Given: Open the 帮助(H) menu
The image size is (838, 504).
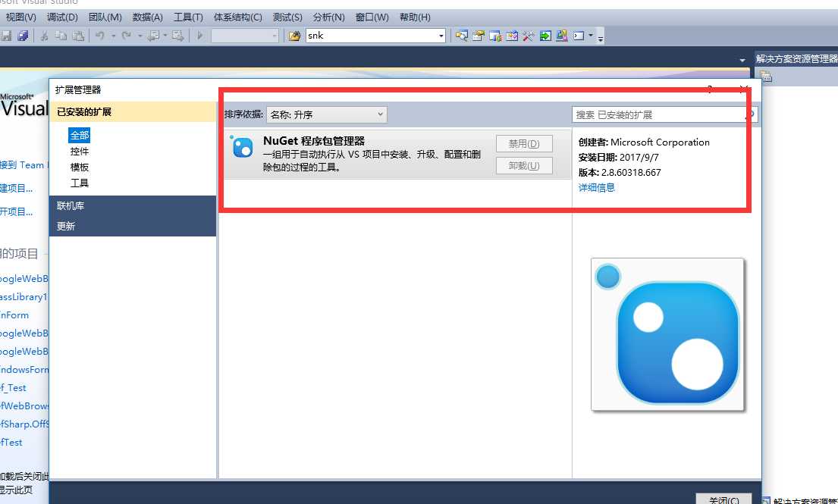Looking at the screenshot, I should 416,17.
